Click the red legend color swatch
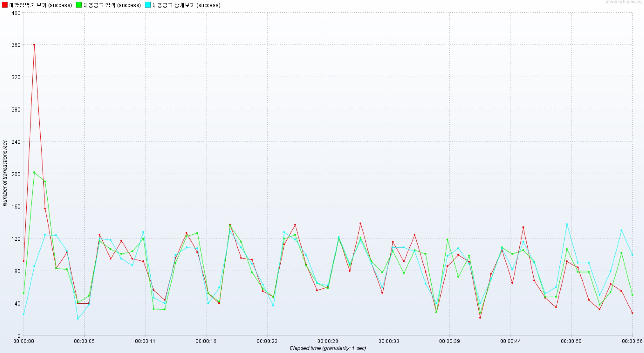 5,5
